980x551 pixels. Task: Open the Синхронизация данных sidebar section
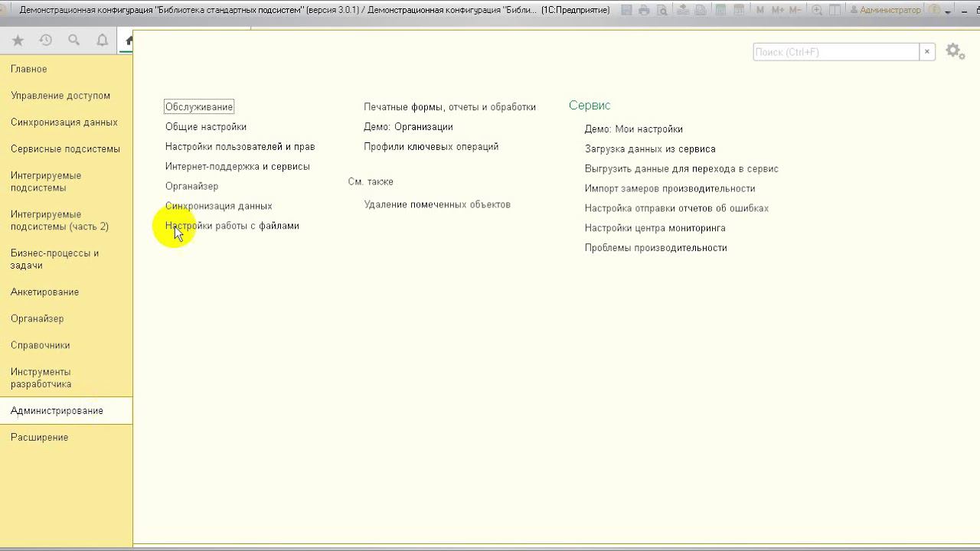click(x=66, y=122)
